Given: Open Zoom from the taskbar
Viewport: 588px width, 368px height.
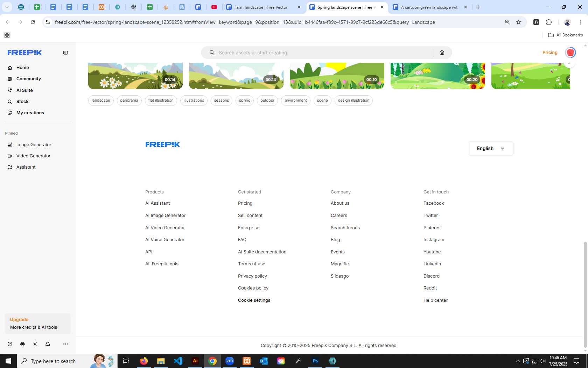Looking at the screenshot, I should [x=230, y=361].
